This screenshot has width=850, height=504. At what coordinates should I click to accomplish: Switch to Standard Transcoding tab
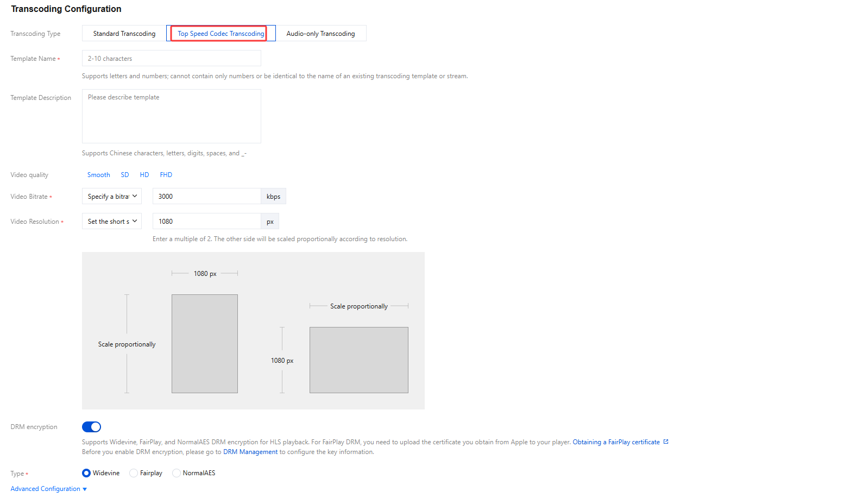tap(124, 34)
